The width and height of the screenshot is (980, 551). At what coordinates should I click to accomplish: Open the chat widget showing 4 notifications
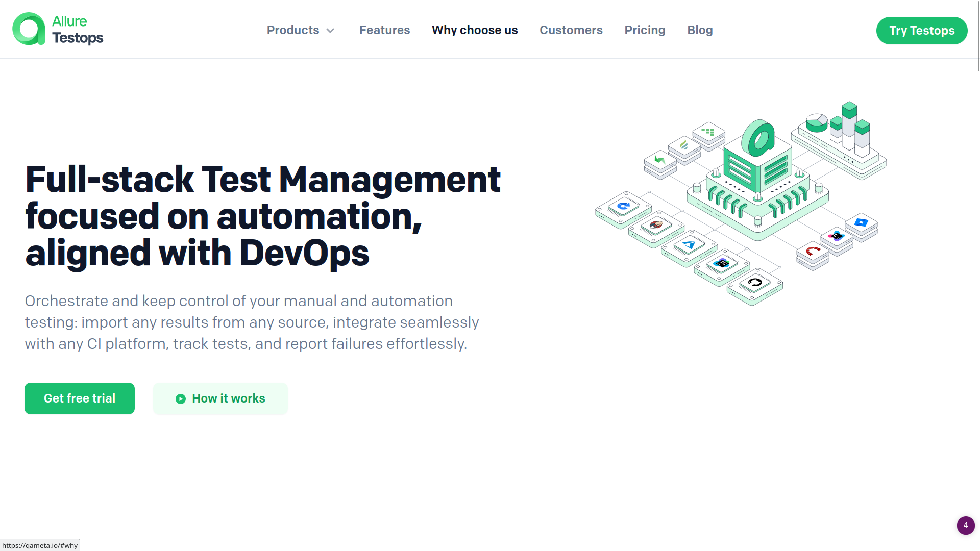pos(965,525)
